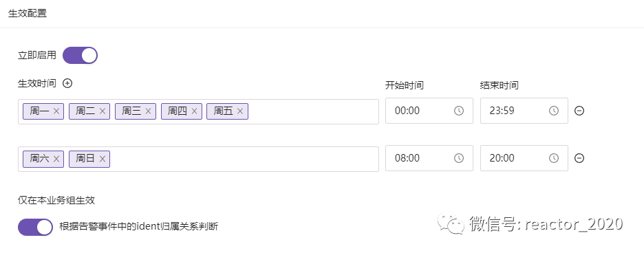644x253 pixels.
Task: Remove the 周三 tag
Action: [148, 111]
